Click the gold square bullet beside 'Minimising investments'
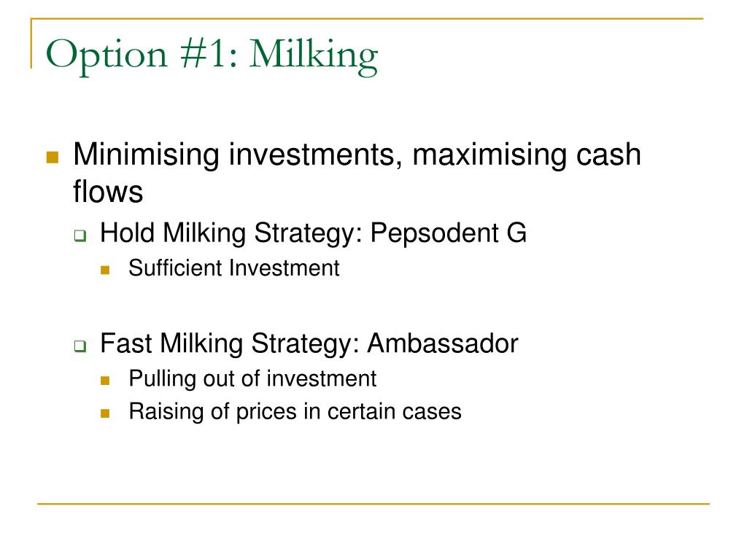The image size is (747, 560). click(x=53, y=157)
